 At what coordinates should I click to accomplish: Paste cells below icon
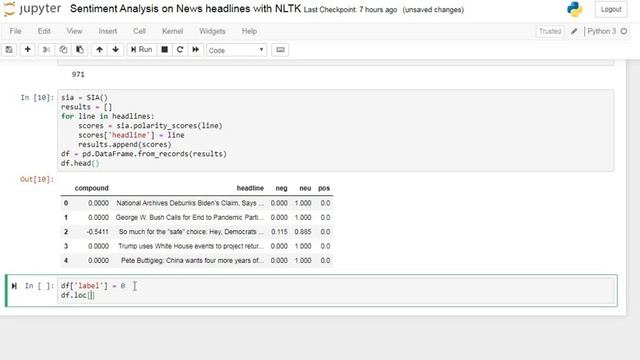[x=80, y=50]
